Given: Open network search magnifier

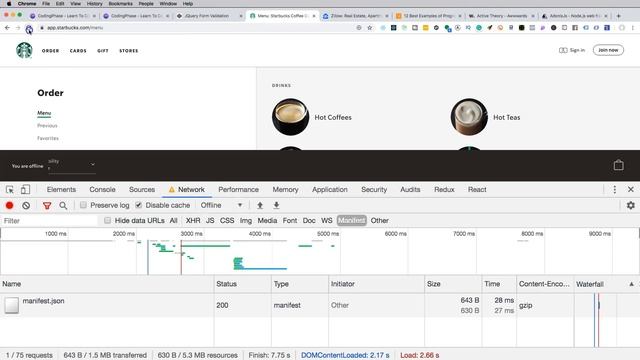Looking at the screenshot, I should [x=63, y=205].
